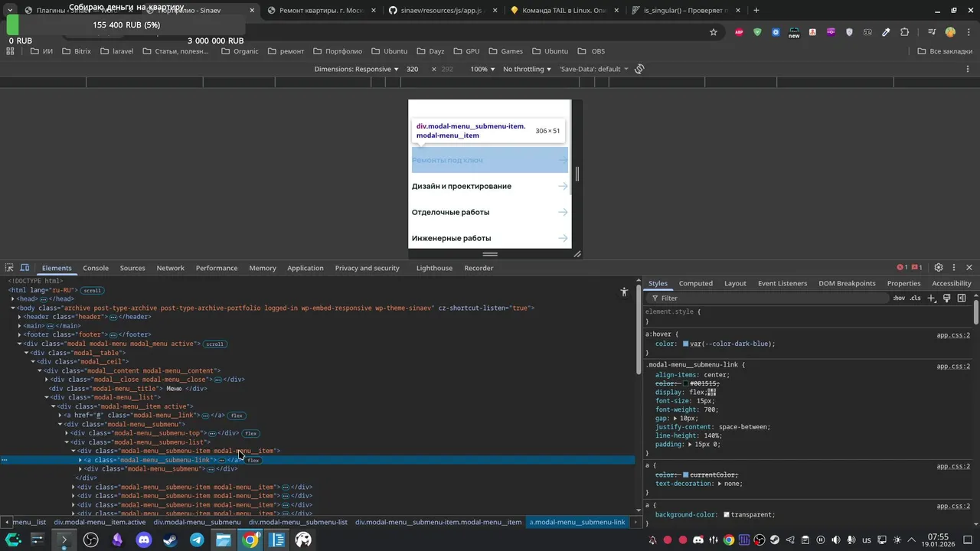
Task: Open the device toolbar three-dot options
Action: click(969, 69)
